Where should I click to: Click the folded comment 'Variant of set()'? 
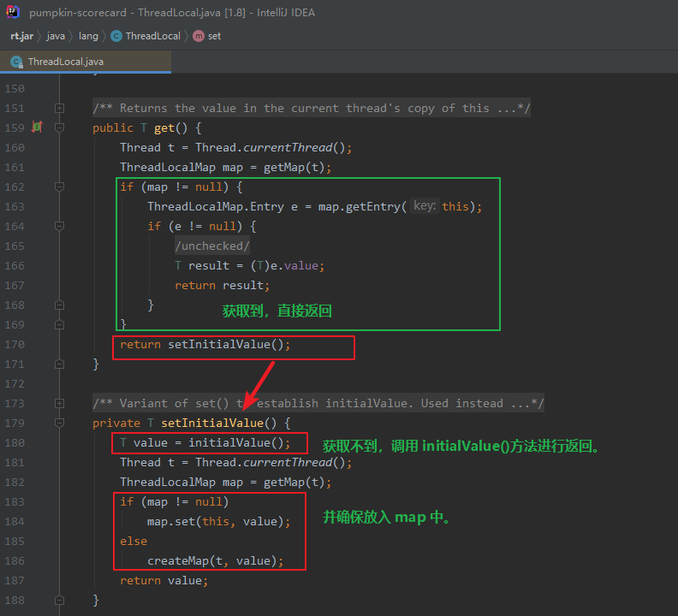[x=318, y=403]
